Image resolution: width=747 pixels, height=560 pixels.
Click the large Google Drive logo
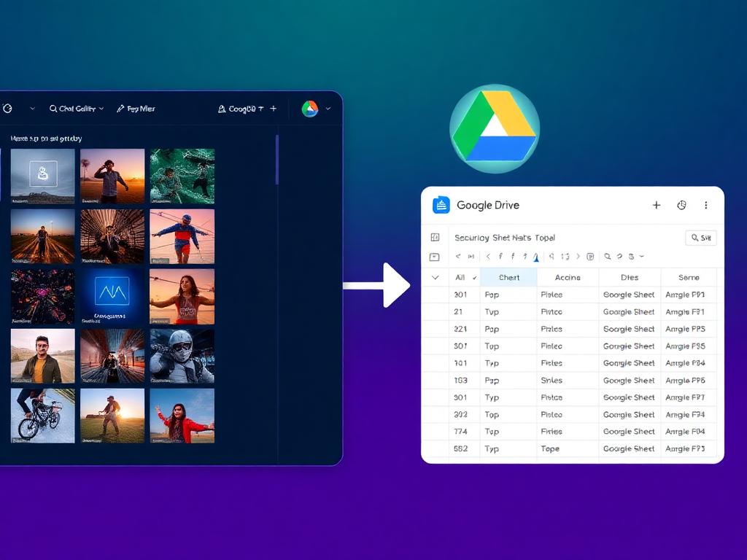(x=495, y=128)
